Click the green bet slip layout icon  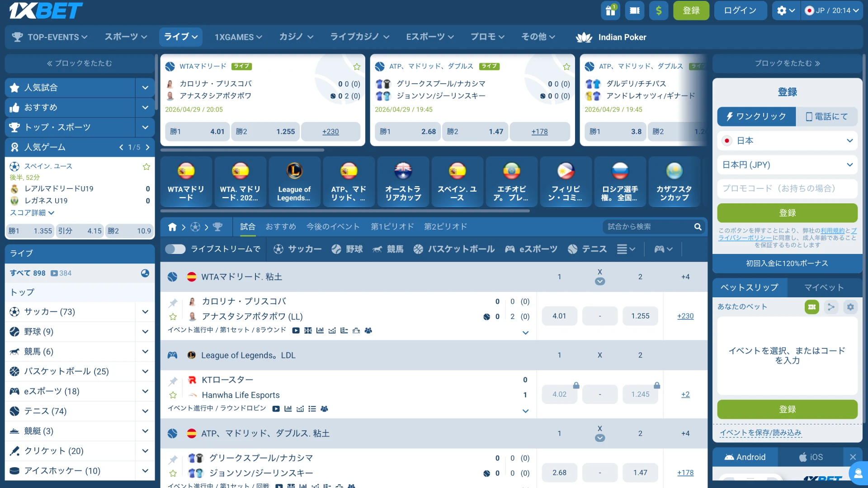(x=812, y=307)
